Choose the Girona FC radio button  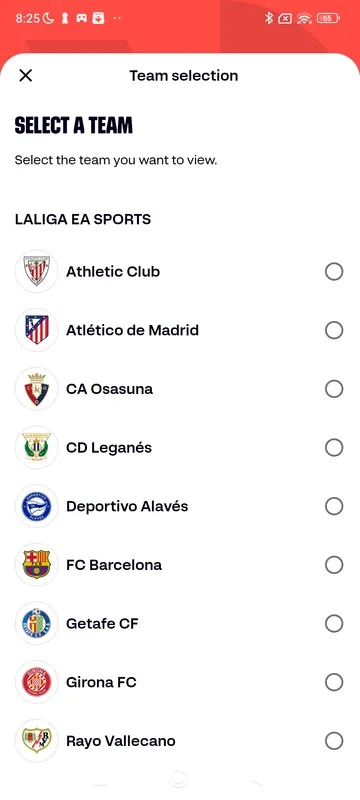click(334, 682)
